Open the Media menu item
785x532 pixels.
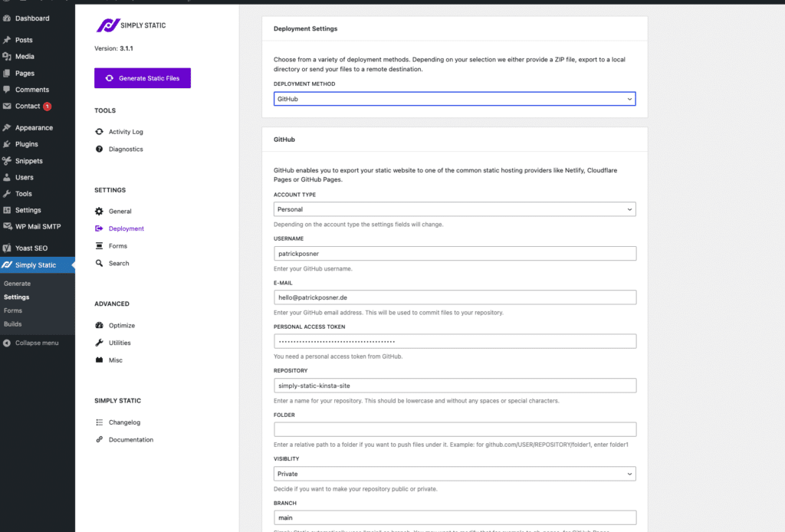25,57
